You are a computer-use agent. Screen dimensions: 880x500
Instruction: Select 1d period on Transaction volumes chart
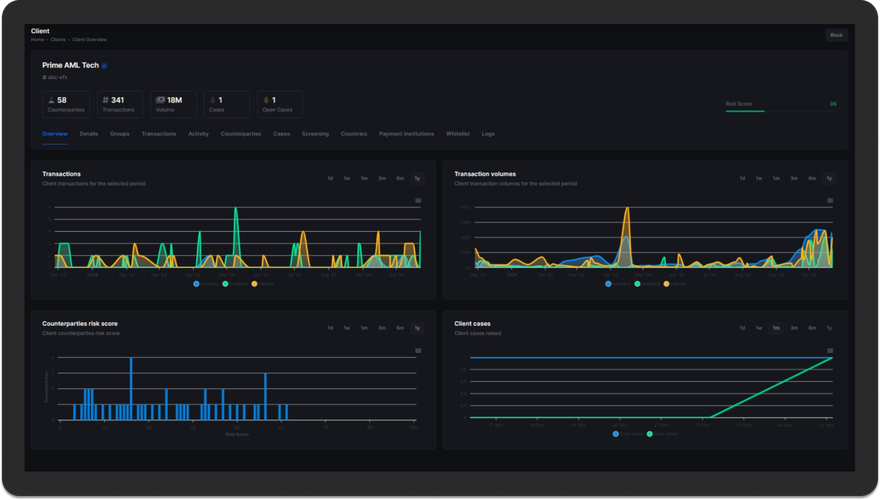[742, 178]
